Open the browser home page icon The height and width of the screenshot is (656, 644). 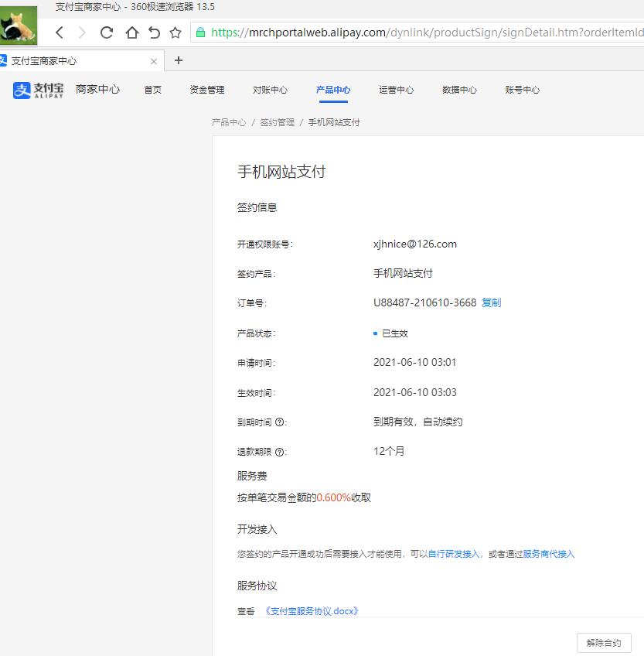131,32
